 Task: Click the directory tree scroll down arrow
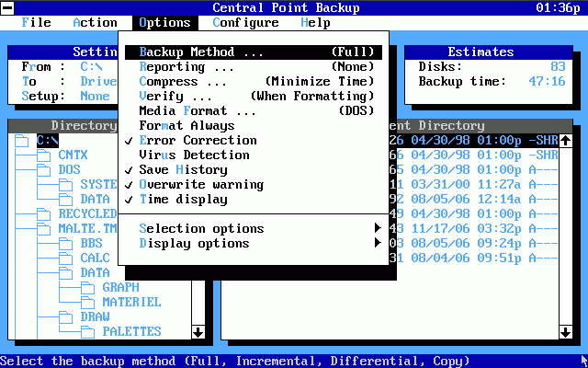198,332
